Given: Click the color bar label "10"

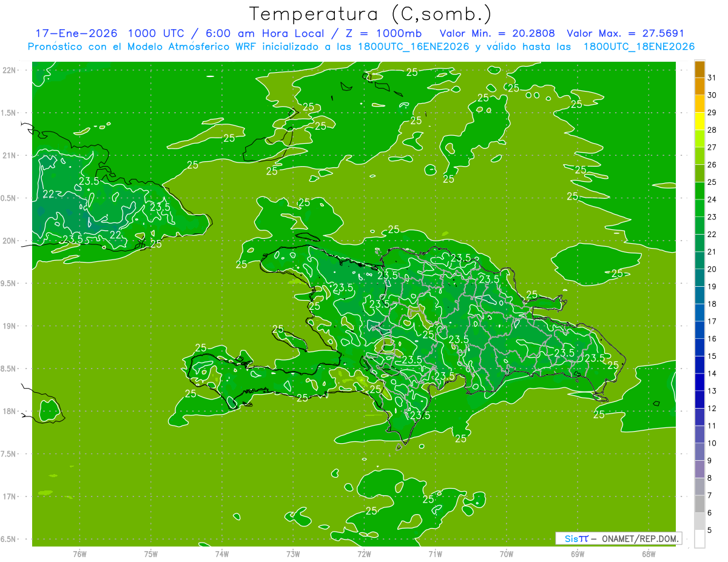Looking at the screenshot, I should (x=712, y=443).
